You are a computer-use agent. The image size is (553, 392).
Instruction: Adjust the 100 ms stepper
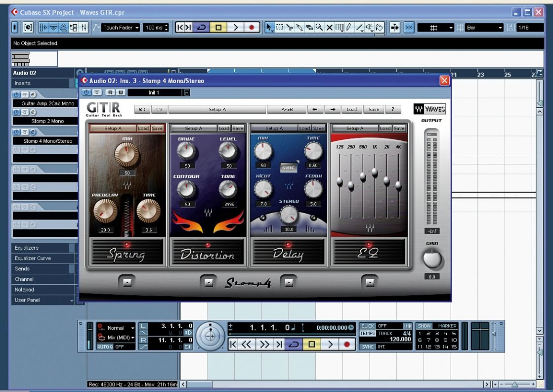pyautogui.click(x=167, y=28)
